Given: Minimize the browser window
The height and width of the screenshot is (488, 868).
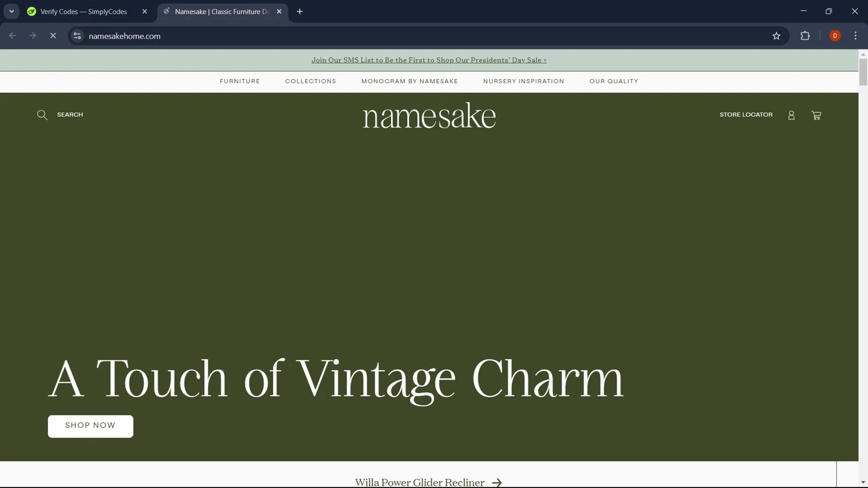Looking at the screenshot, I should 803,11.
